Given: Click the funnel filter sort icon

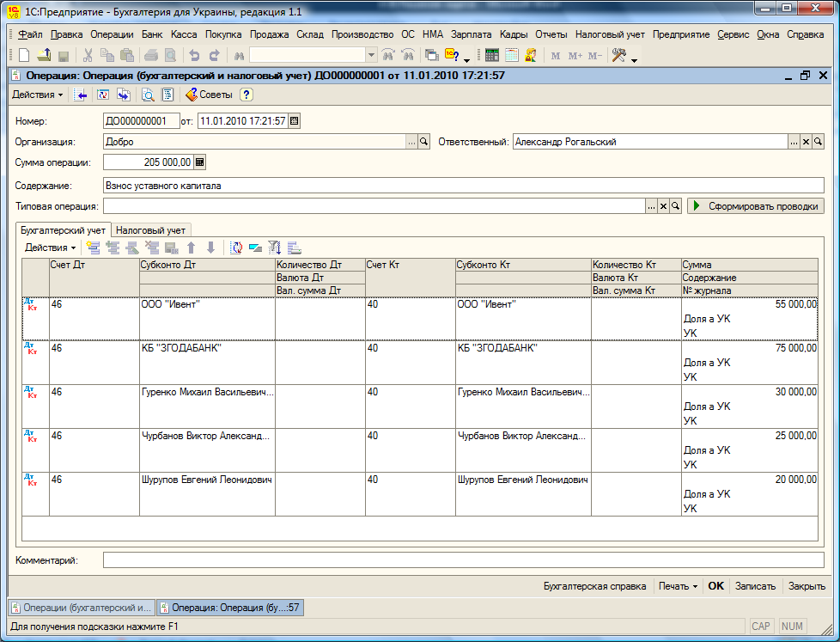Looking at the screenshot, I should 274,248.
